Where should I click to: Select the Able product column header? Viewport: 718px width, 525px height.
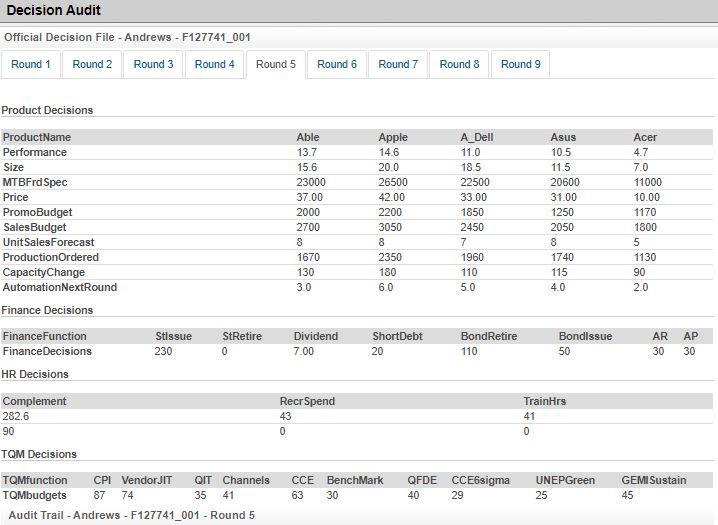308,137
